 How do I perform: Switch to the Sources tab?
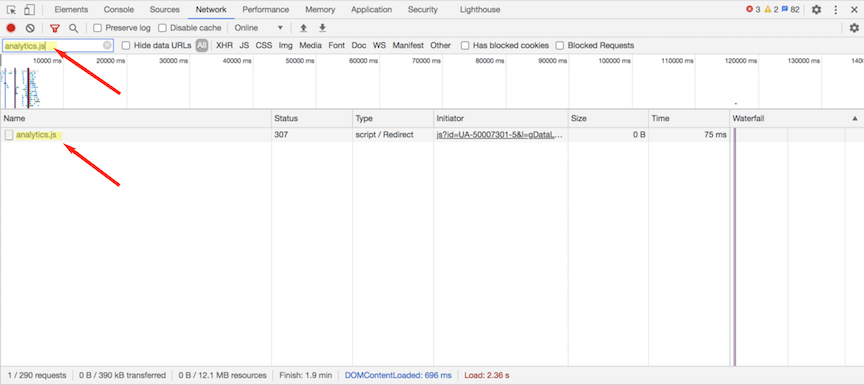click(164, 9)
